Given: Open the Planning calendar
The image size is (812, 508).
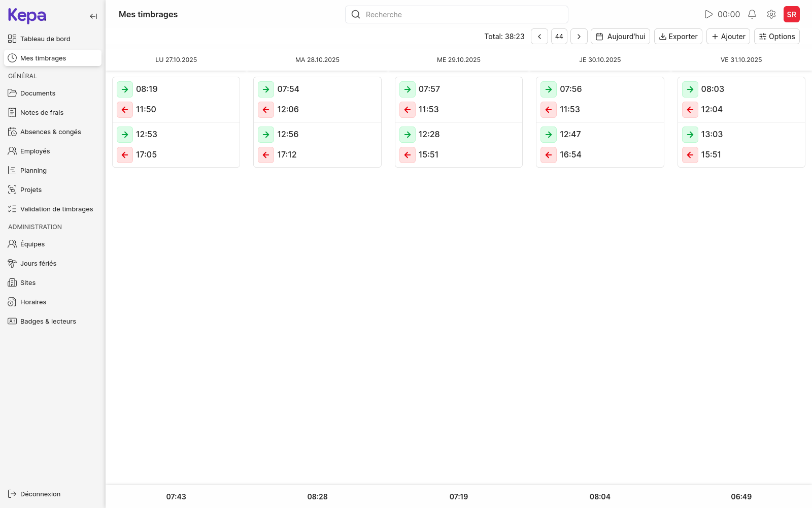Looking at the screenshot, I should (x=33, y=170).
